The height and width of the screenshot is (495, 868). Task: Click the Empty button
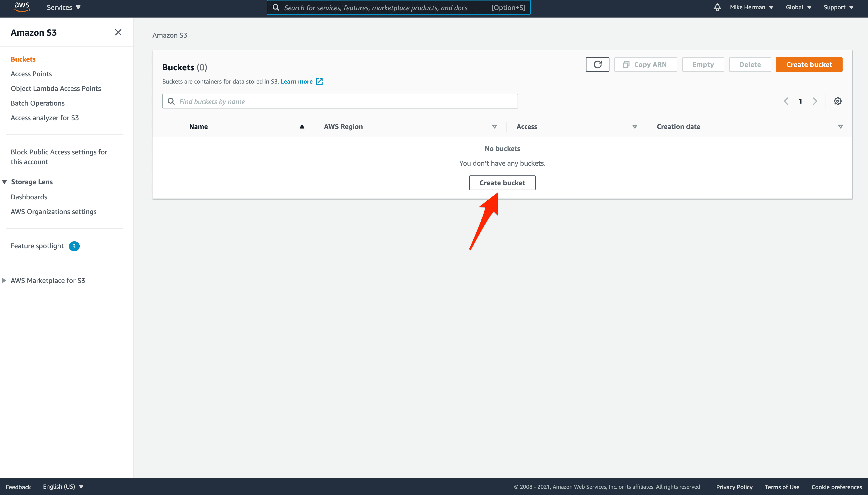[703, 64]
